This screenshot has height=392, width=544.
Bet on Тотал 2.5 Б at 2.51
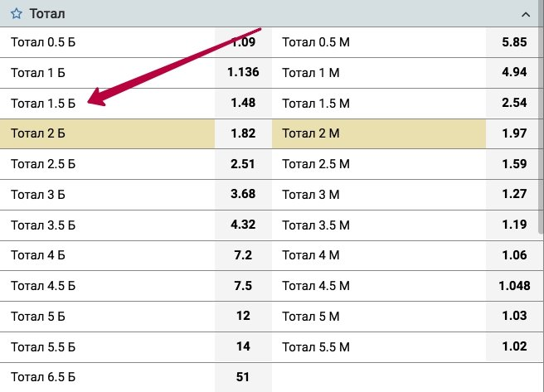243,163
